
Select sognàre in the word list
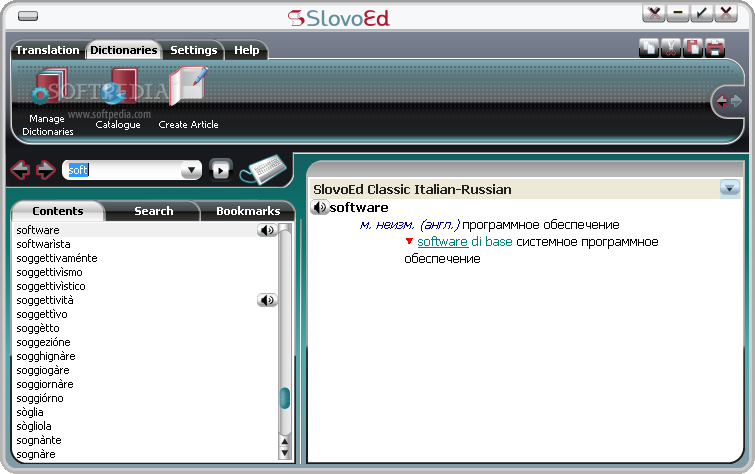coord(145,454)
